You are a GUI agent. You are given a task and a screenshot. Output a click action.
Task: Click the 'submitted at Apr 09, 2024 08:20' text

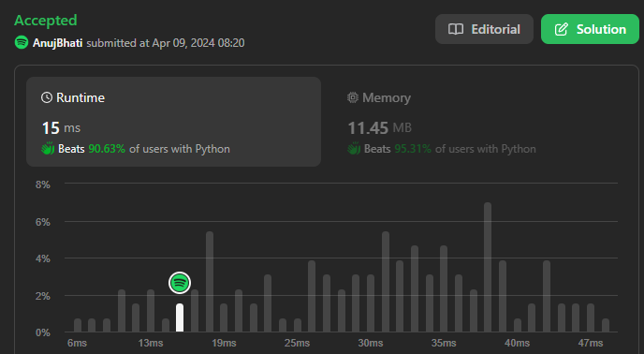coord(166,43)
